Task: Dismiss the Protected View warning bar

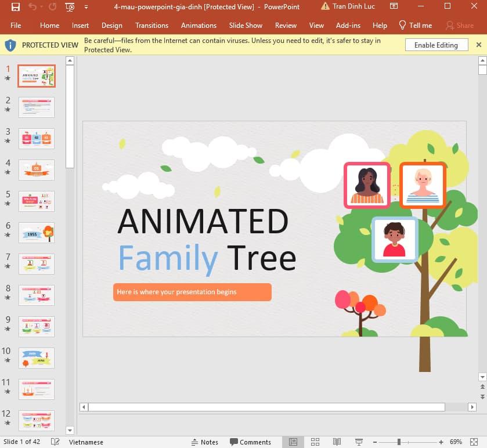Action: [479, 45]
